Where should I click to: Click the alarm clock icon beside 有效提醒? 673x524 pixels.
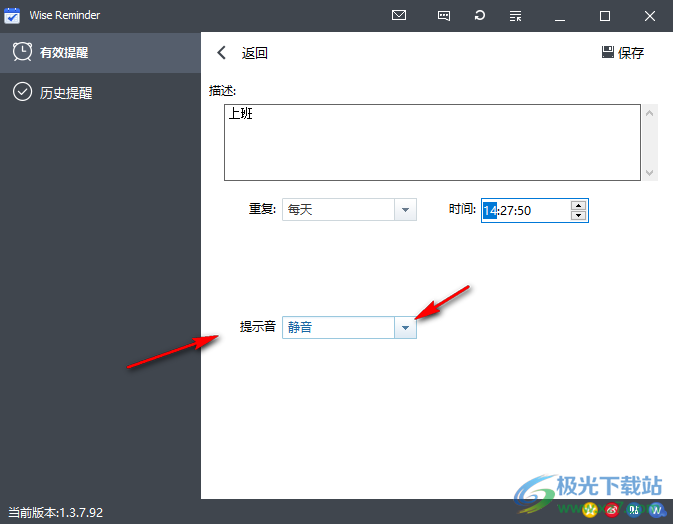[x=22, y=52]
